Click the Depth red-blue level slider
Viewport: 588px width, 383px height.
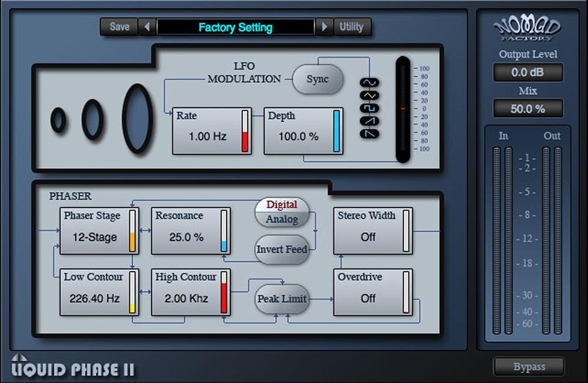(403, 109)
